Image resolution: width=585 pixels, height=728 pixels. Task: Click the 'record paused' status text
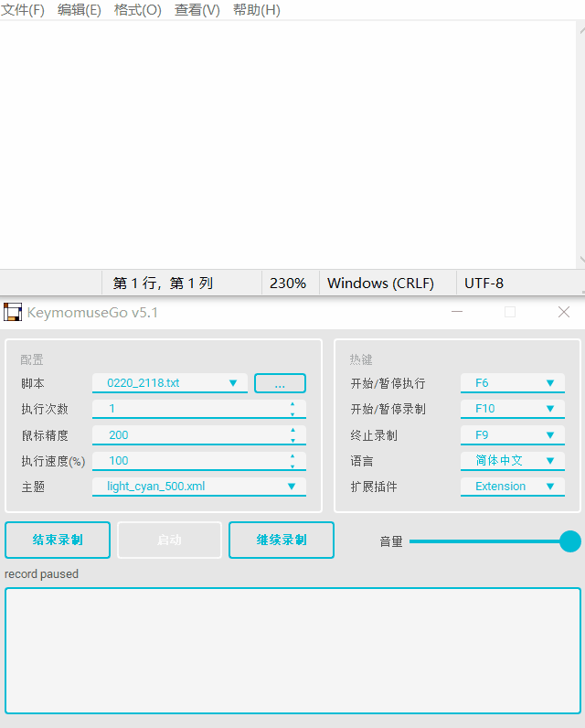[41, 573]
